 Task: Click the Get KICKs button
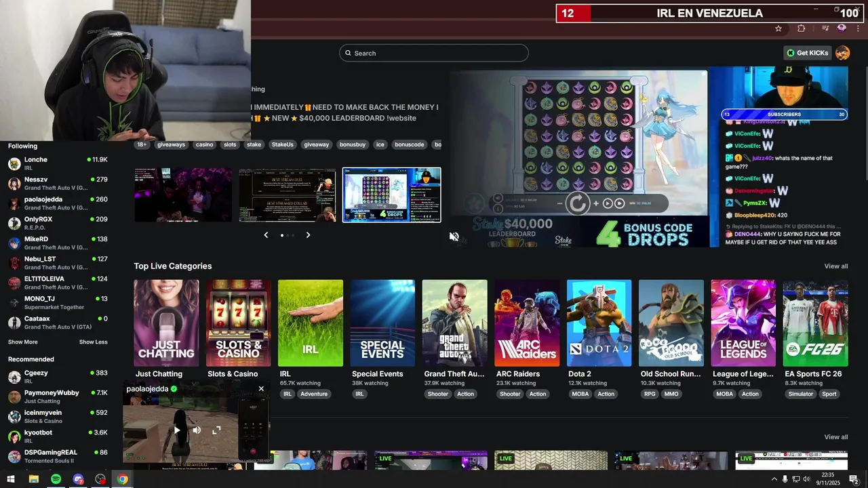point(807,53)
